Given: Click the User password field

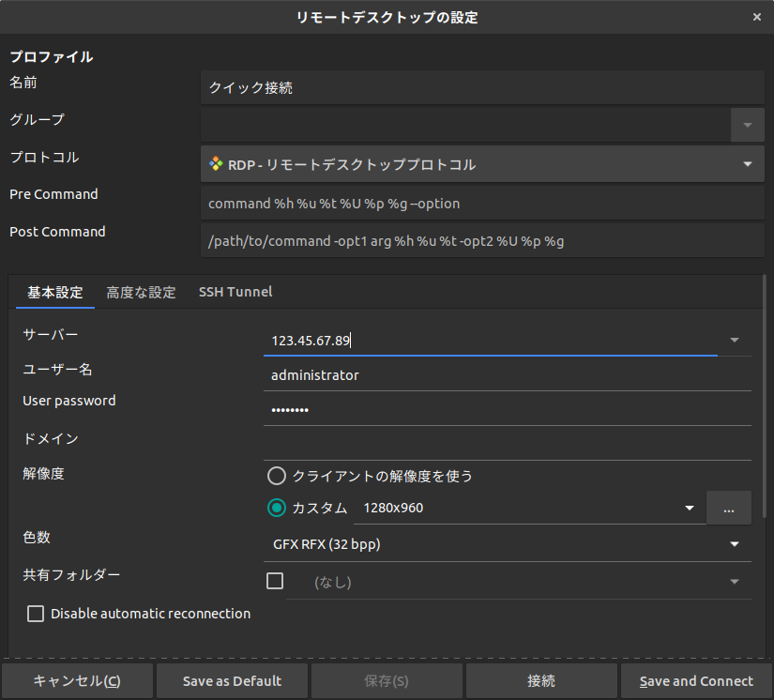Looking at the screenshot, I should point(507,410).
